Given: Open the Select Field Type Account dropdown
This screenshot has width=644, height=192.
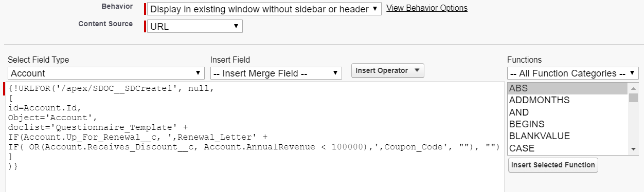Looking at the screenshot, I should 106,73.
